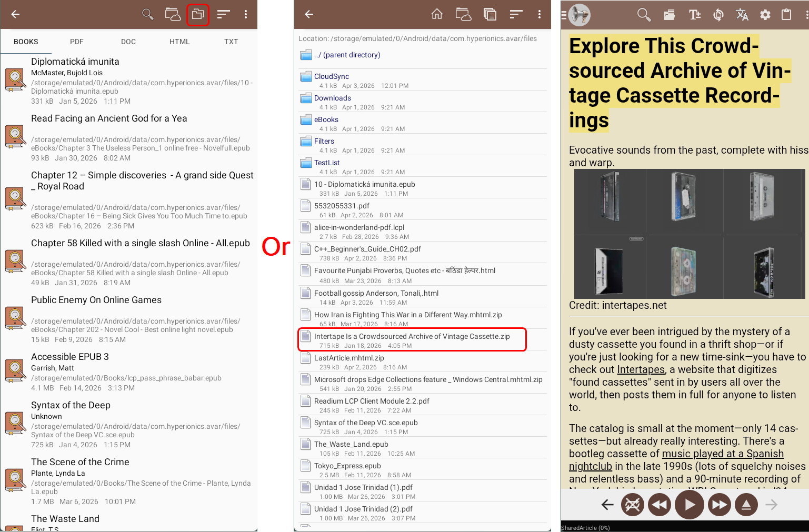The height and width of the screenshot is (532, 809).
Task: Follow the Intertapes hyperlink in the article
Action: point(641,369)
